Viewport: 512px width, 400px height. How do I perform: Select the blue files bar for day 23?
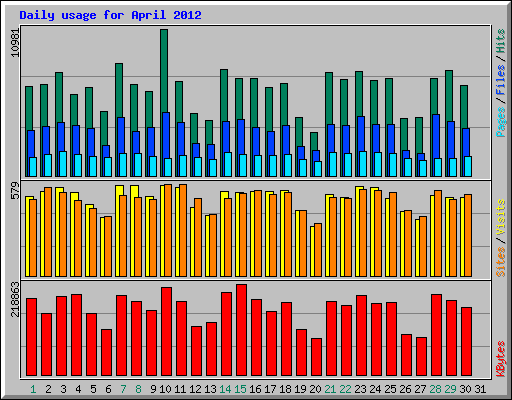tap(361, 134)
